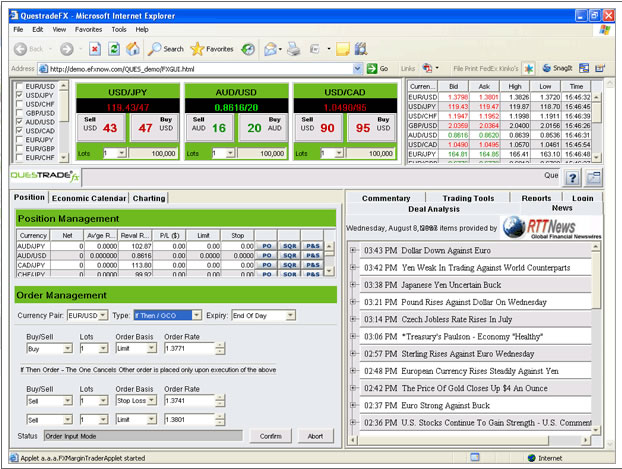Open the Tools menu

[119, 29]
